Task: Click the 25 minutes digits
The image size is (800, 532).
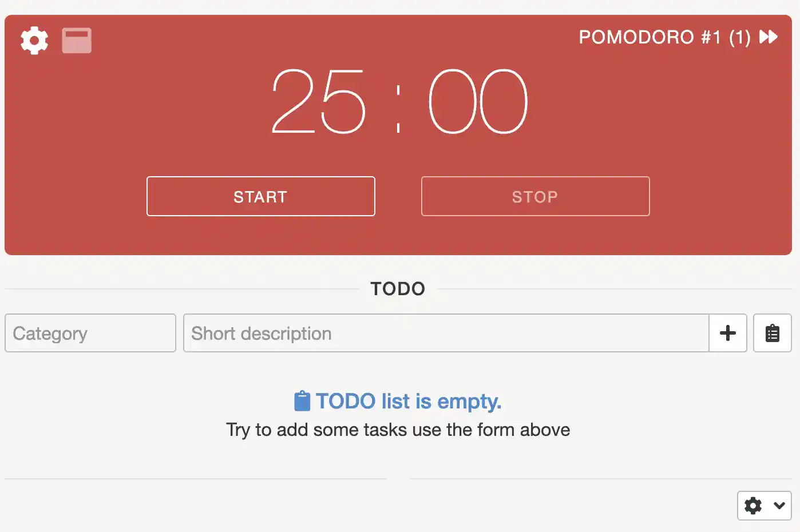Action: point(318,102)
